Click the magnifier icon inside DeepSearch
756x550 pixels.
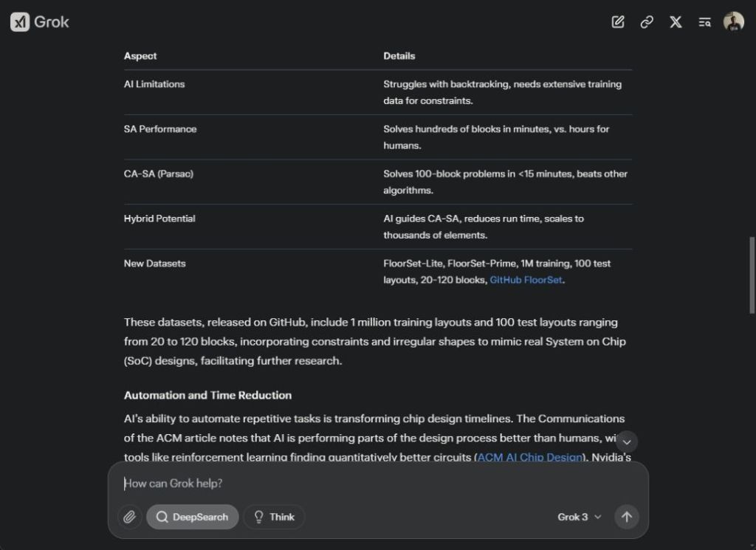point(162,517)
